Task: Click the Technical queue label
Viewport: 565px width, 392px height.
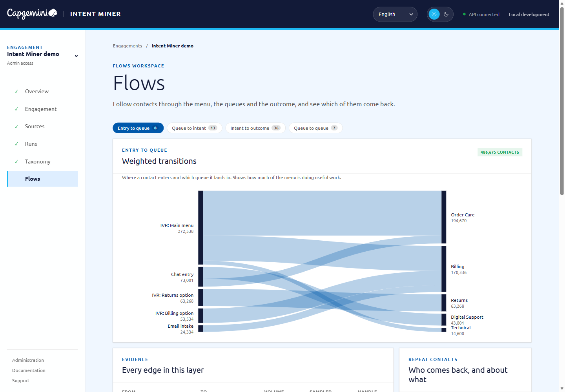Action: click(x=461, y=328)
